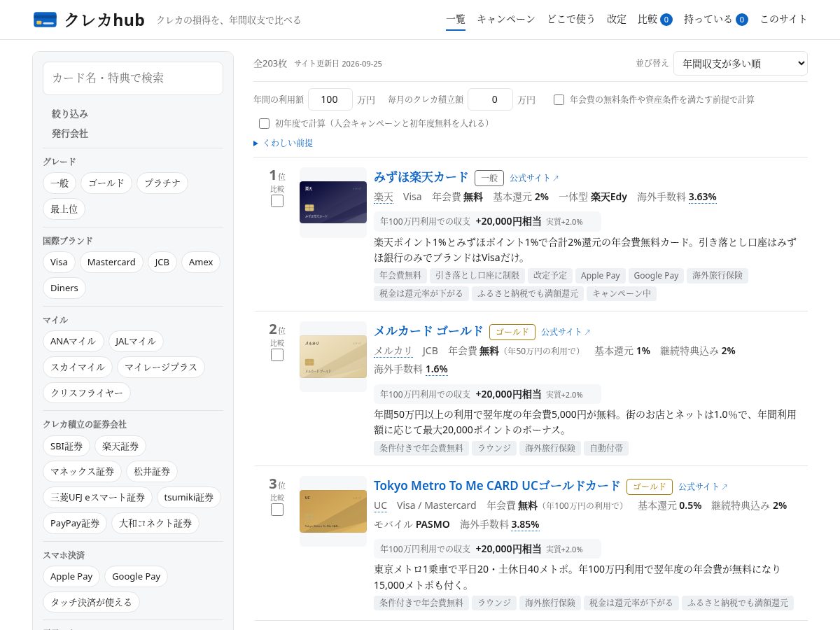Check the compare box for メルカード ゴールド
This screenshot has width=840, height=630.
coord(277,355)
